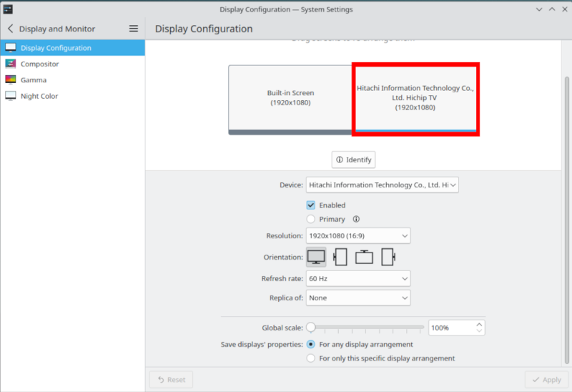Open the Resolution dropdown

click(x=358, y=236)
